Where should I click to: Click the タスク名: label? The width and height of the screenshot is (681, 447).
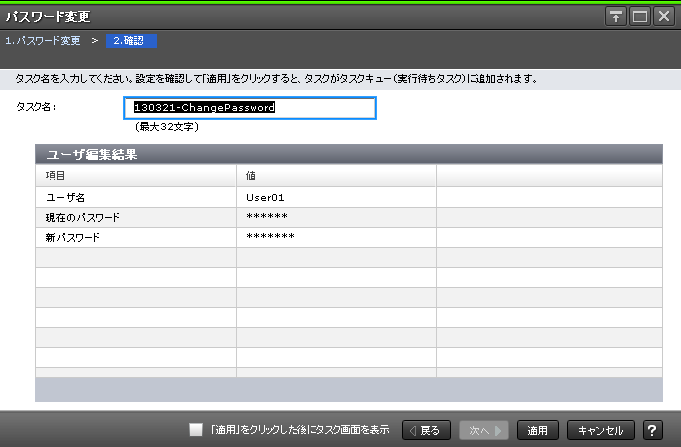point(36,107)
